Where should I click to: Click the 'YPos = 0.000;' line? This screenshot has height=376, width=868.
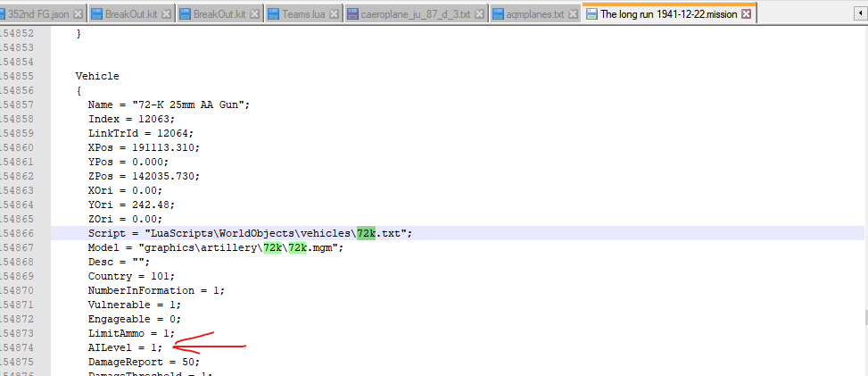tap(128, 163)
